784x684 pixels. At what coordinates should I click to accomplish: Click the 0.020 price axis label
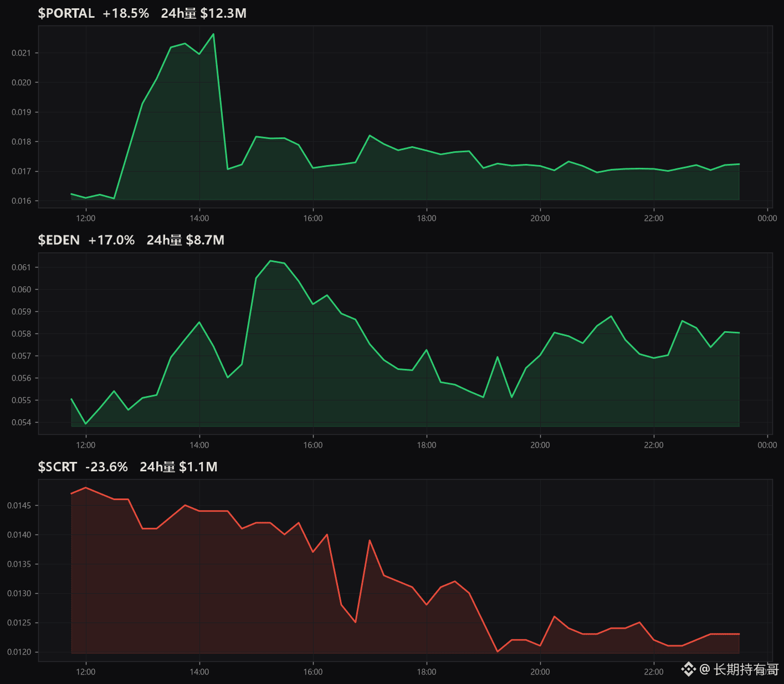(x=22, y=83)
